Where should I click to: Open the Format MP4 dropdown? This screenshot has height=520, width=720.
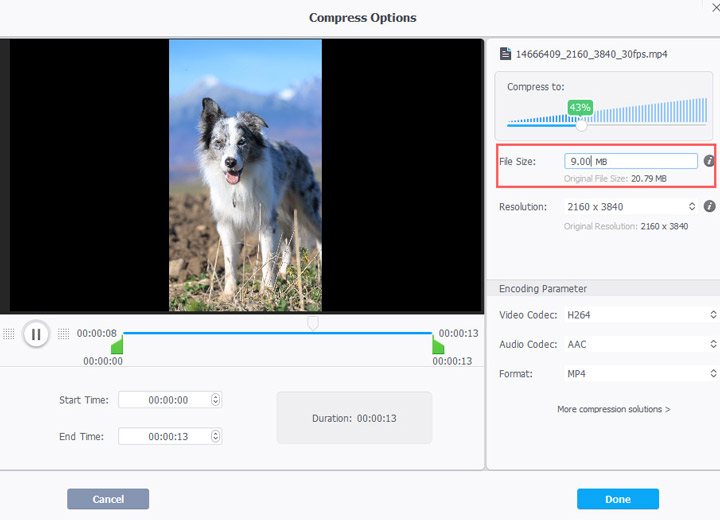pyautogui.click(x=641, y=373)
